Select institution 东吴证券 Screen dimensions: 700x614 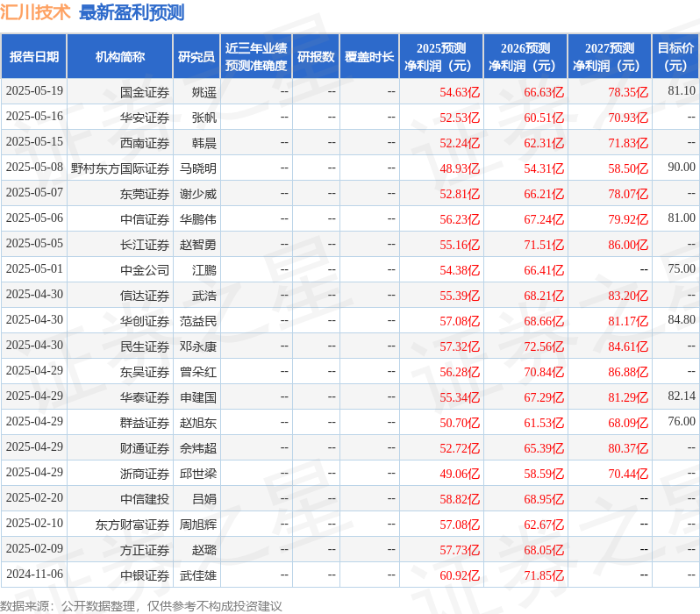[145, 373]
